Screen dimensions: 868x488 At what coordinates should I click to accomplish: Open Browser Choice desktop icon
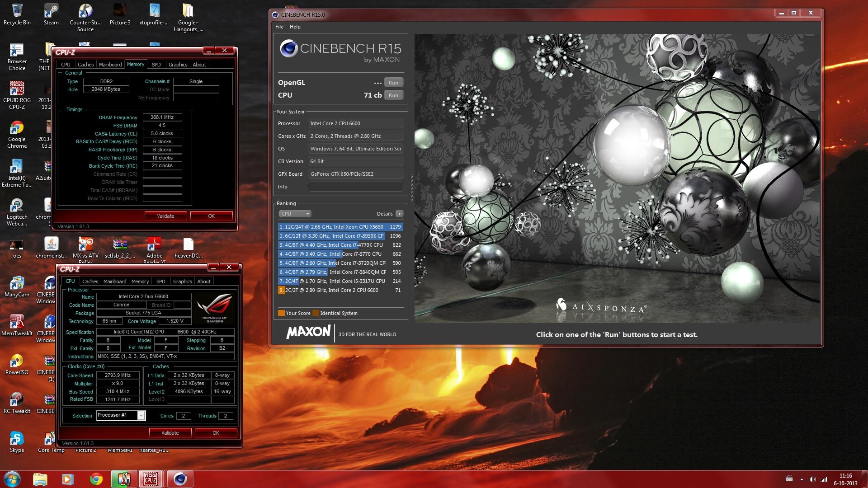tap(17, 56)
